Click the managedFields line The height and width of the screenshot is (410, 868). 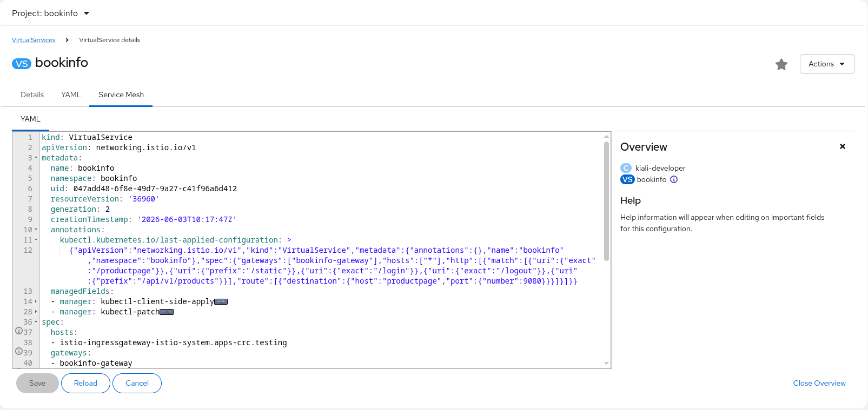82,291
